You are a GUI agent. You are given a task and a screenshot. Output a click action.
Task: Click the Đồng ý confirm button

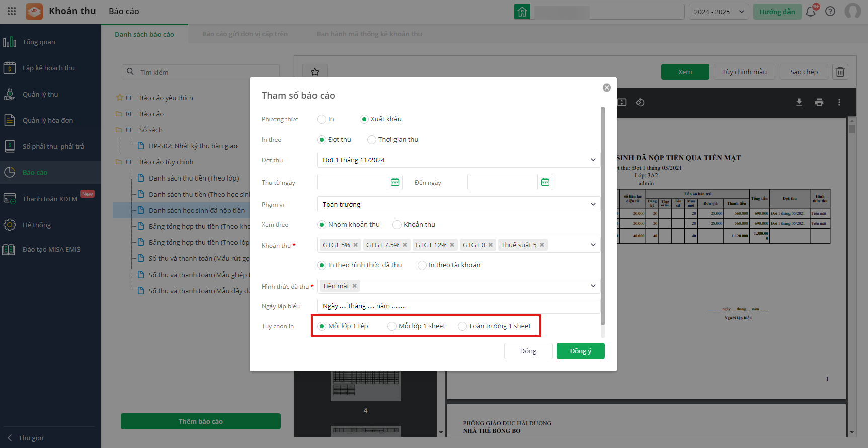pos(581,351)
